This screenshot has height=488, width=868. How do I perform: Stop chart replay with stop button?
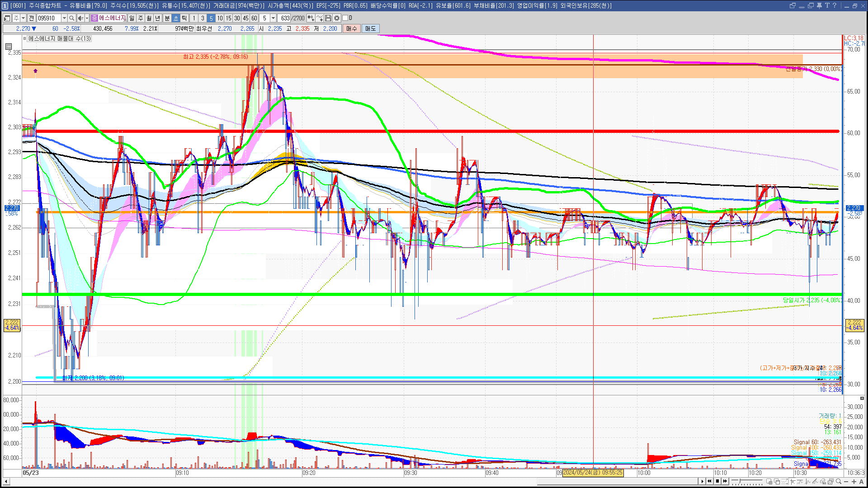point(717,481)
